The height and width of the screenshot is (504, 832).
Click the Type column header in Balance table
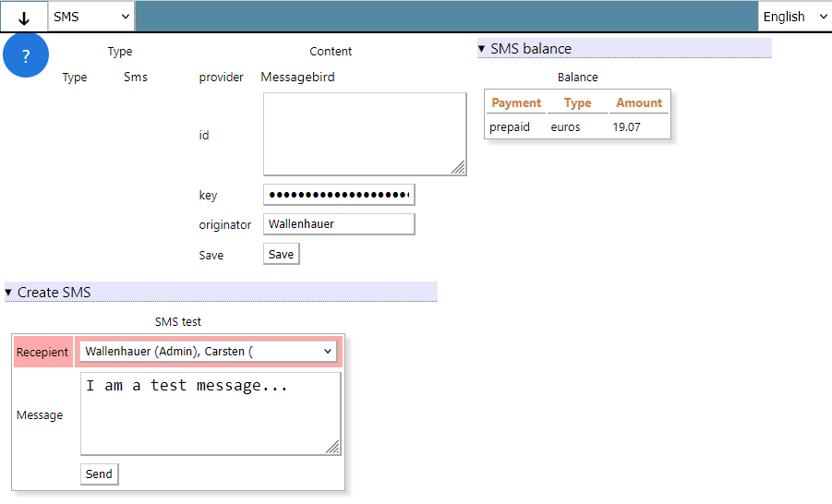point(577,102)
